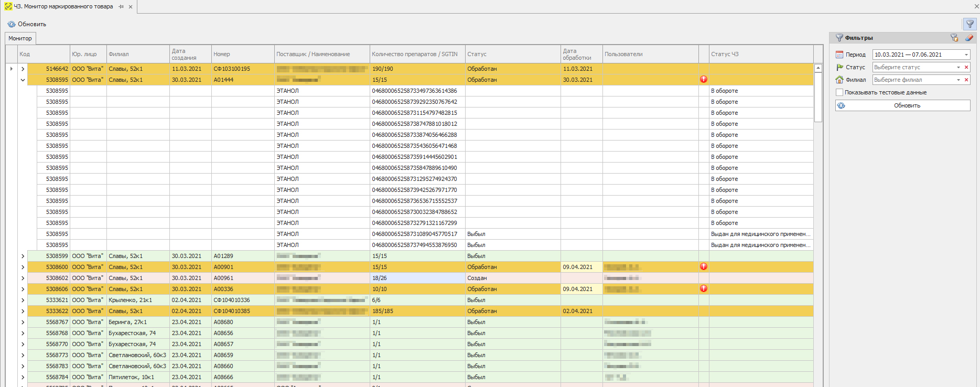The image size is (980, 387).
Task: Expand row 5146642 details
Action: coord(23,69)
